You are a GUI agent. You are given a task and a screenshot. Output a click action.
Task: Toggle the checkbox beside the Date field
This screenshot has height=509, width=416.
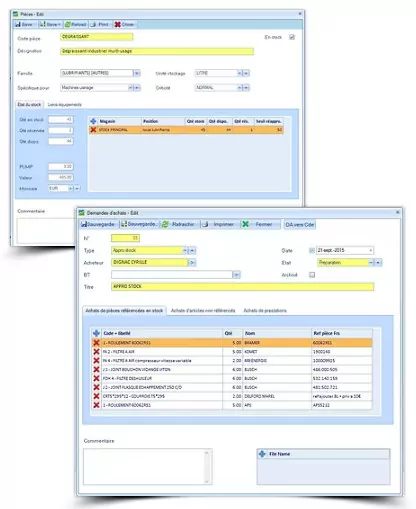[312, 250]
